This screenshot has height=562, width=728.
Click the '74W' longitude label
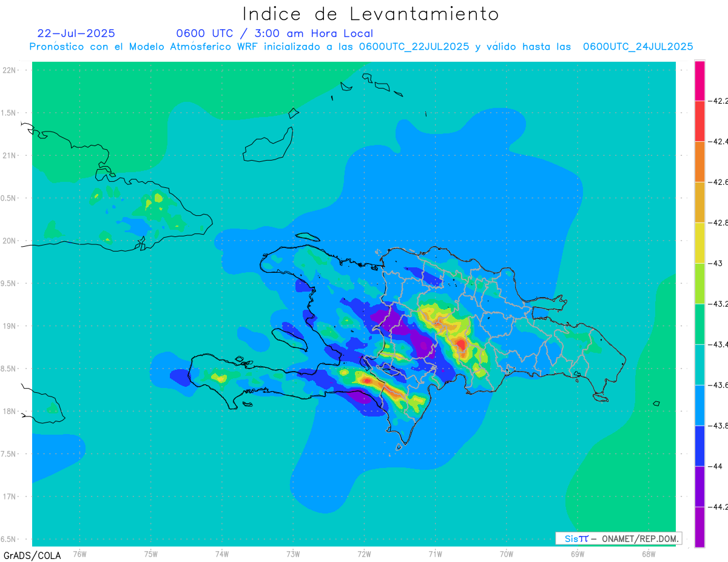coord(222,554)
